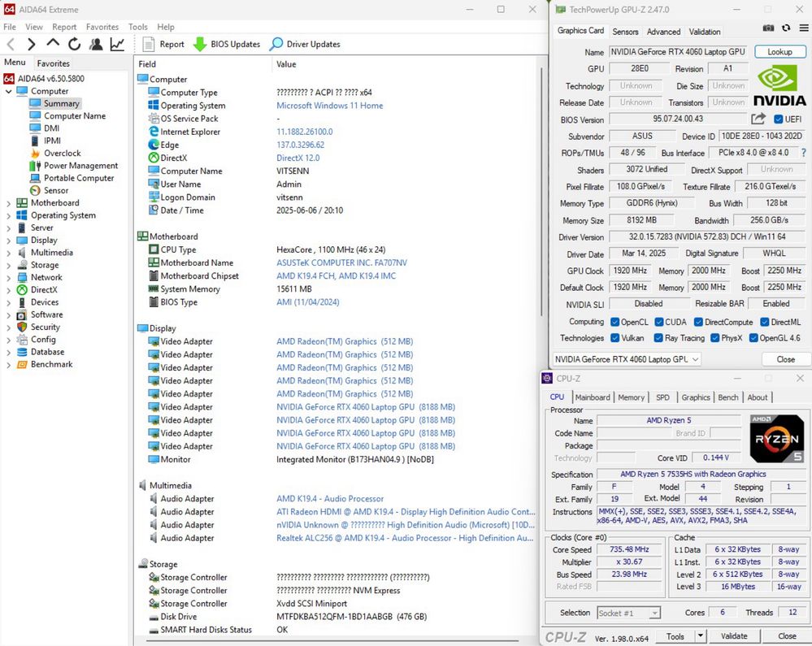
Task: Open the AIDA64 File menu
Action: (x=9, y=27)
